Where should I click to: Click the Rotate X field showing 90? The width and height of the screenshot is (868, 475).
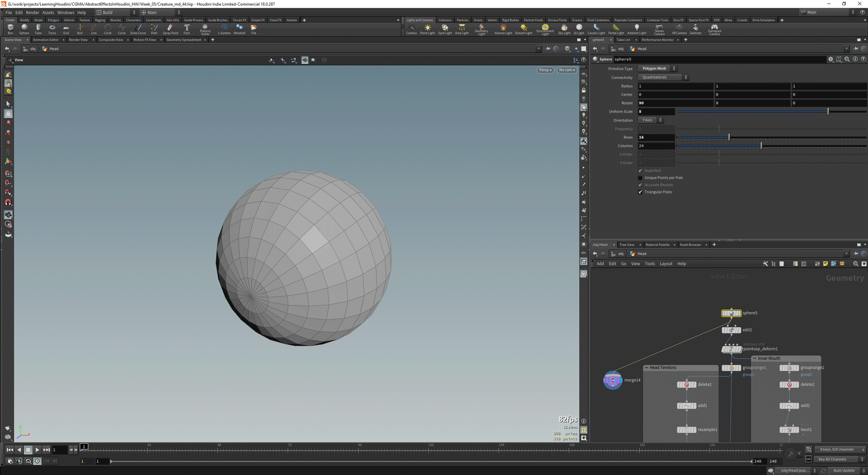point(675,103)
